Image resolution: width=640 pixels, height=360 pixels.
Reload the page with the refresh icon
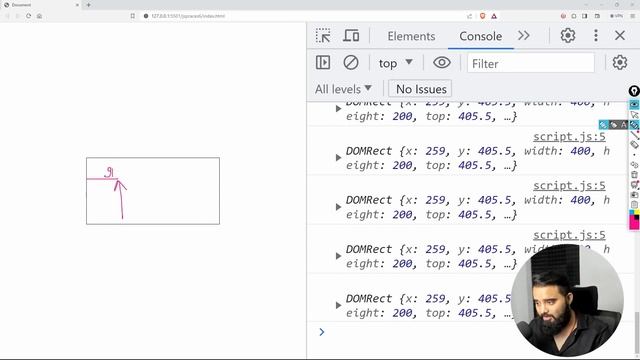28,16
